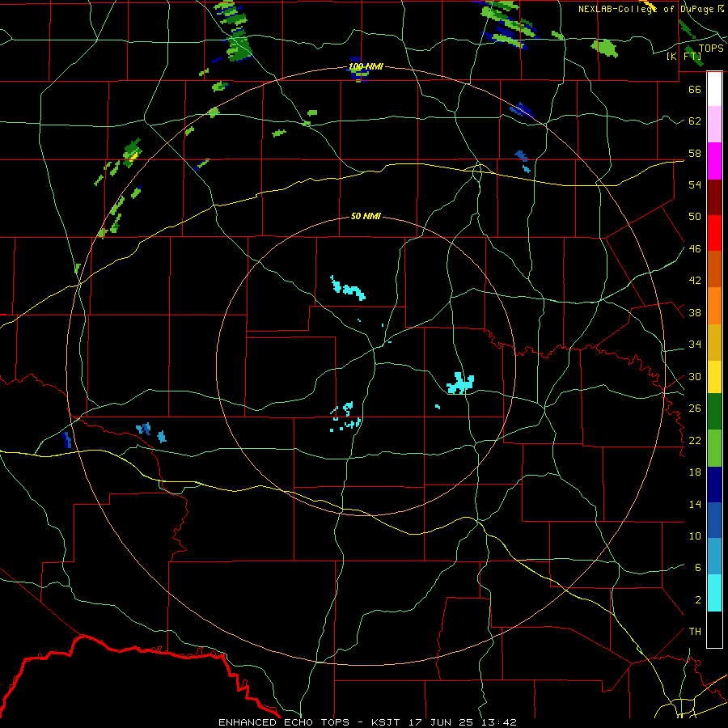
Task: Click the "50" scale value
Action: point(695,216)
